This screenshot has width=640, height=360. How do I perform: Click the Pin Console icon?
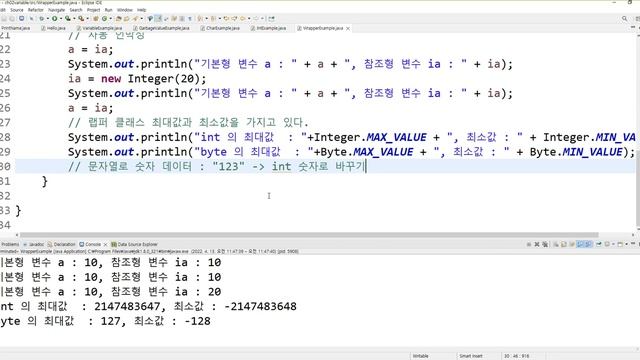pos(599,244)
